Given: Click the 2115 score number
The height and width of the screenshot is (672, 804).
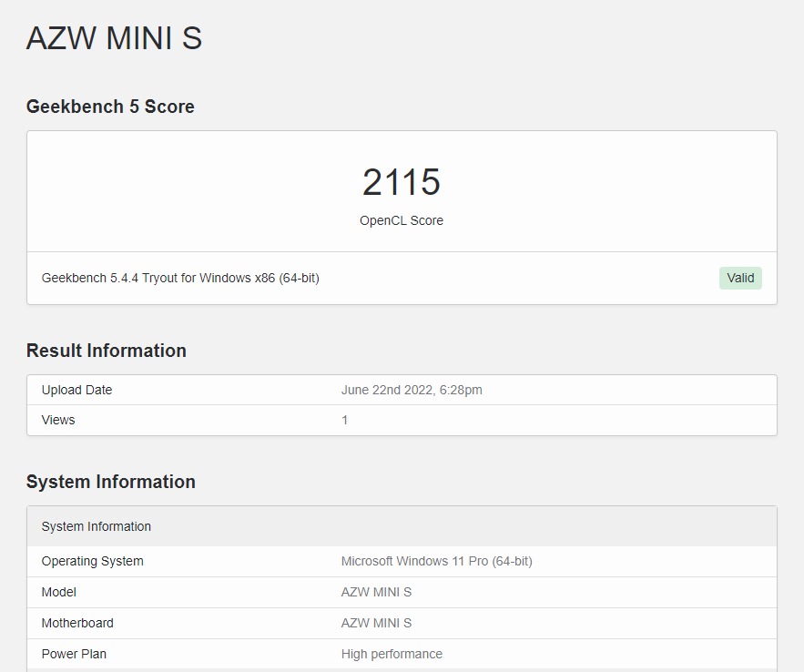Looking at the screenshot, I should 401,182.
